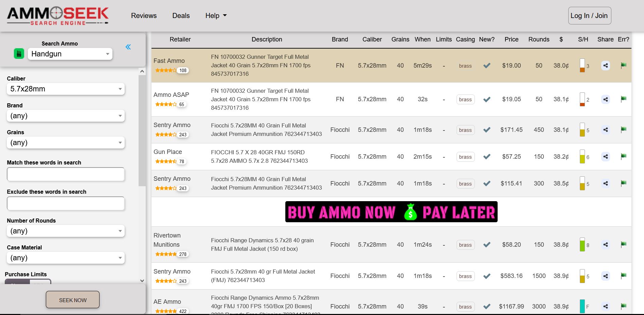This screenshot has height=315, width=644.
Task: Share the Gun Place listing
Action: click(x=605, y=157)
